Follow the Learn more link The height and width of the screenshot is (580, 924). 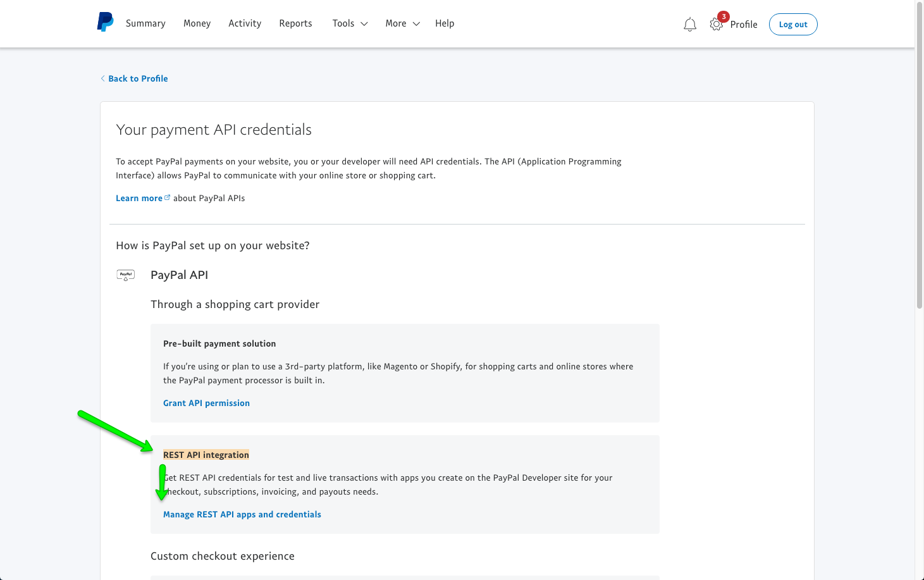(139, 197)
